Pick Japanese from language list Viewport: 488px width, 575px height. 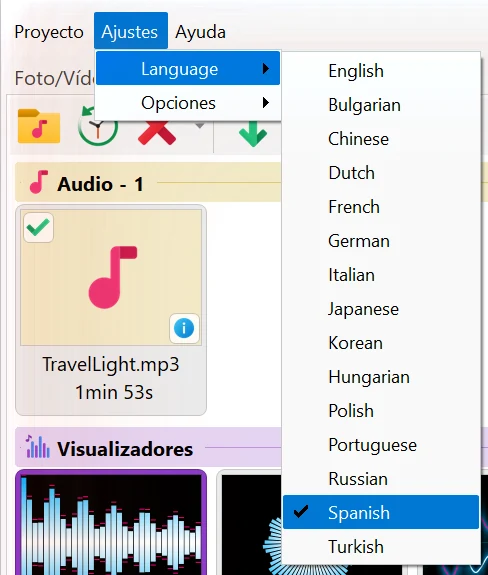[381, 309]
